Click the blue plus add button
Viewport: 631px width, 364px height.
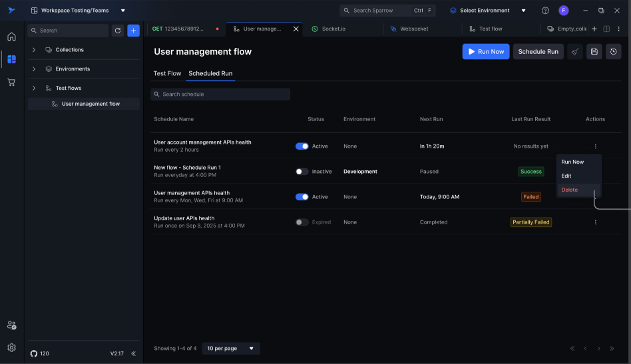click(x=133, y=31)
